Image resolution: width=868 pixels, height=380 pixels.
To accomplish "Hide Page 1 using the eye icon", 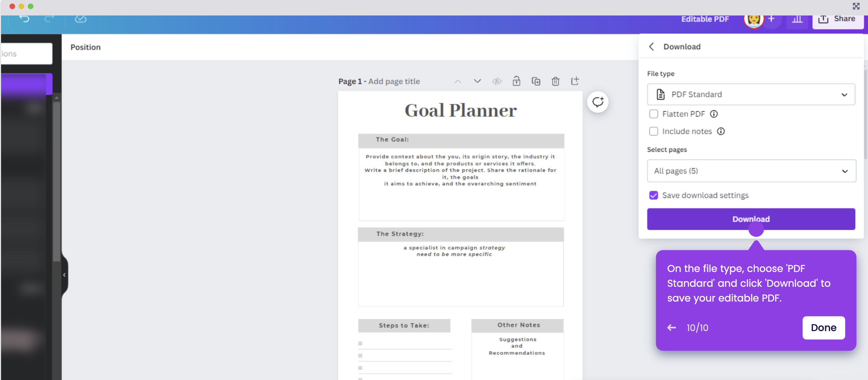I will click(x=497, y=81).
